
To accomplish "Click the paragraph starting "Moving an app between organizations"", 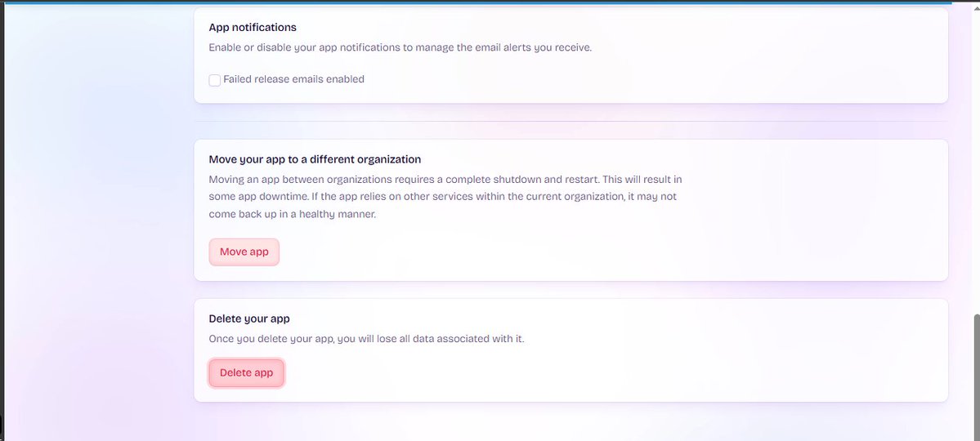I will pos(445,197).
